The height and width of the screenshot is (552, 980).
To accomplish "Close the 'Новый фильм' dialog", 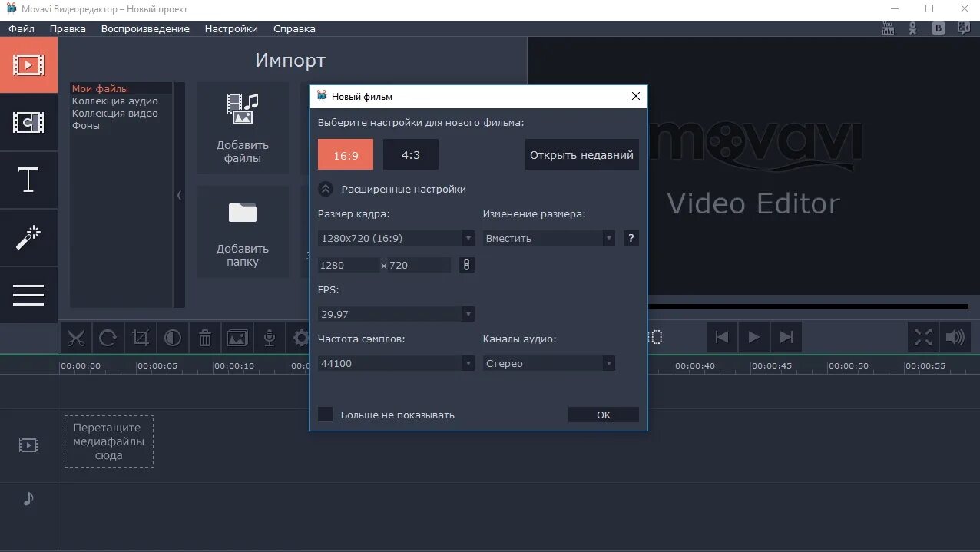I will pos(636,96).
